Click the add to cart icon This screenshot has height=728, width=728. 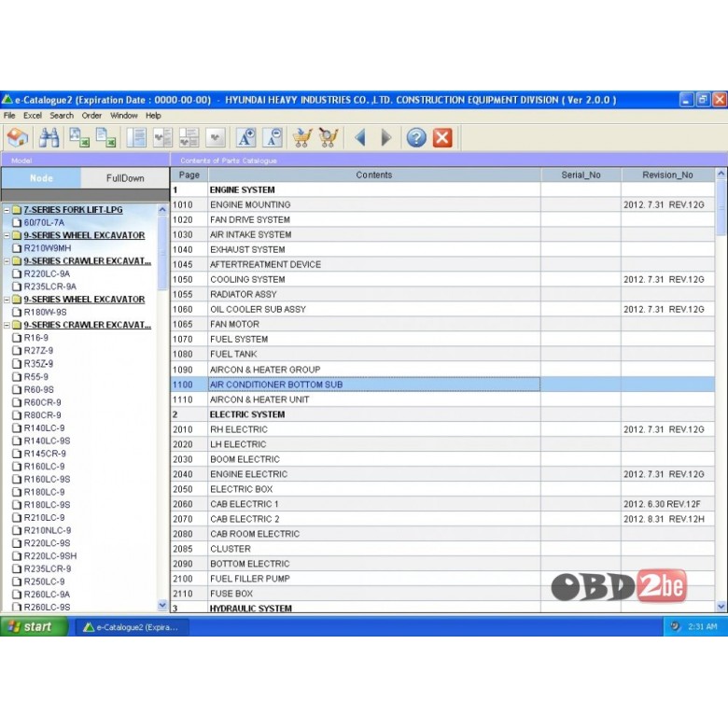(302, 138)
